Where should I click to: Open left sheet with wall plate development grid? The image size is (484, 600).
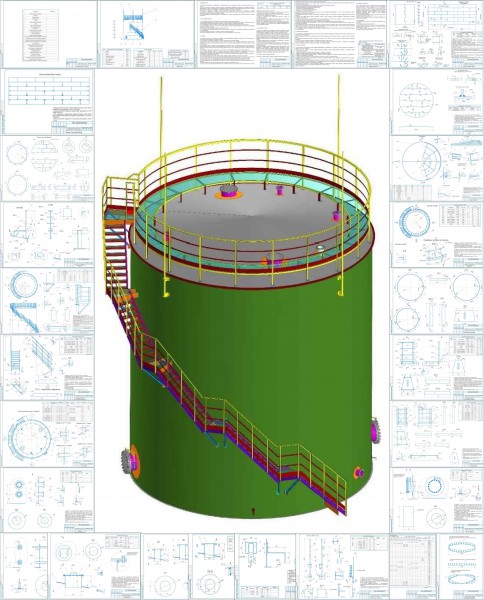click(x=47, y=101)
